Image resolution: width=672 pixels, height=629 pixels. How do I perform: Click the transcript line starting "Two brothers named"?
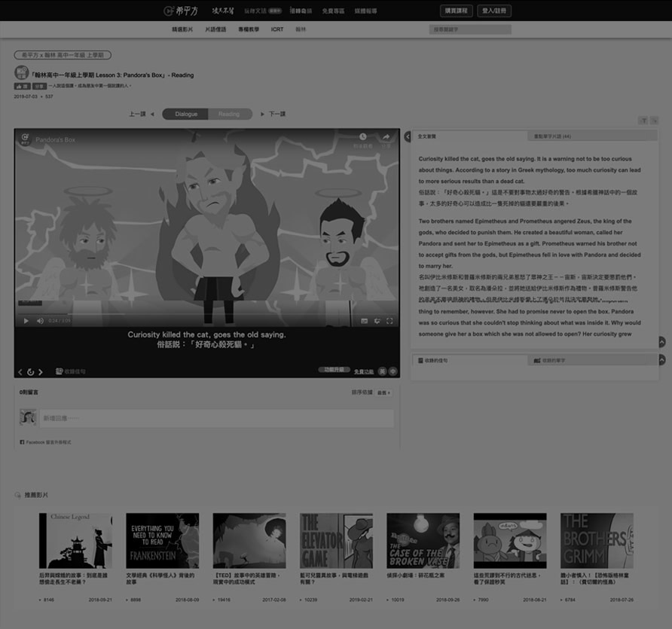click(525, 221)
